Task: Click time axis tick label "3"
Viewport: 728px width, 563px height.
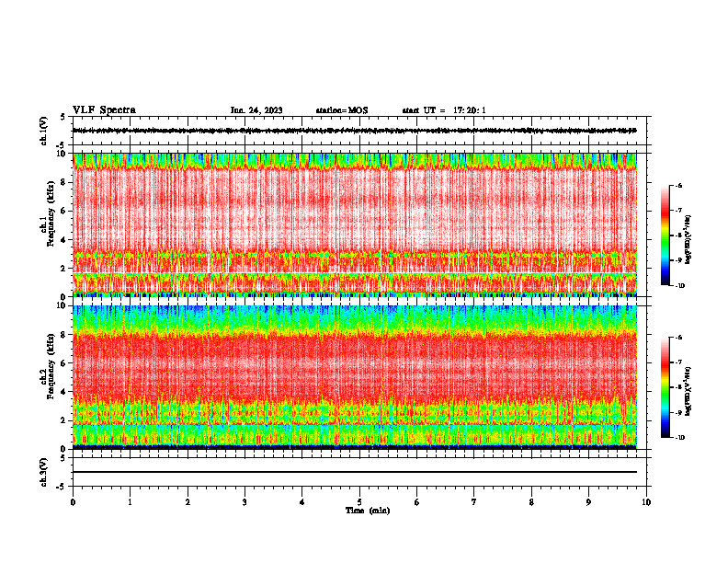Action: click(x=245, y=502)
